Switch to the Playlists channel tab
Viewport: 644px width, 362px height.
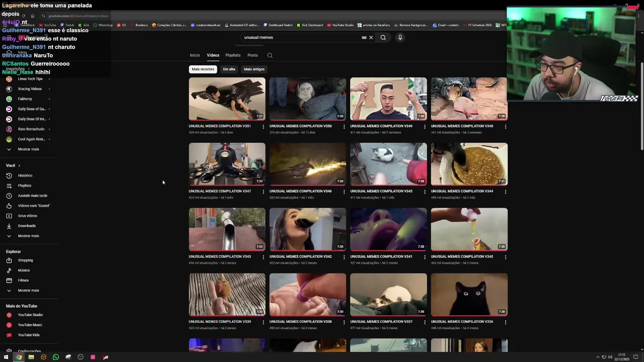[x=233, y=55]
